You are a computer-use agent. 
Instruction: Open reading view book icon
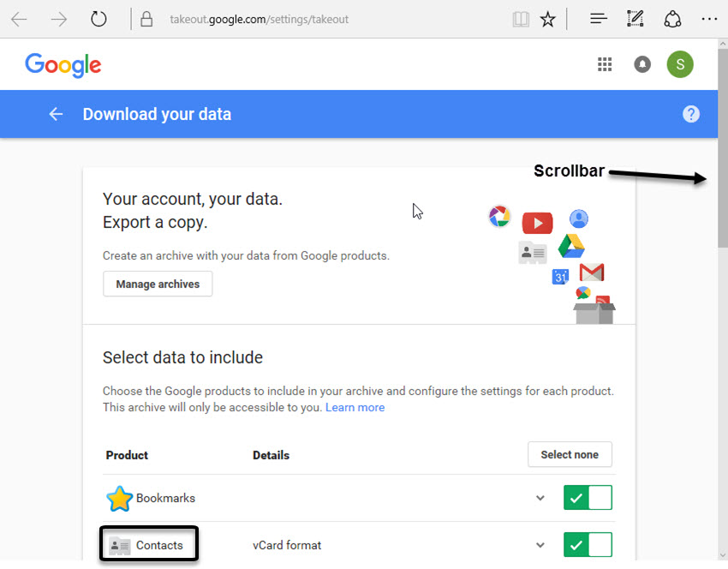click(x=521, y=19)
